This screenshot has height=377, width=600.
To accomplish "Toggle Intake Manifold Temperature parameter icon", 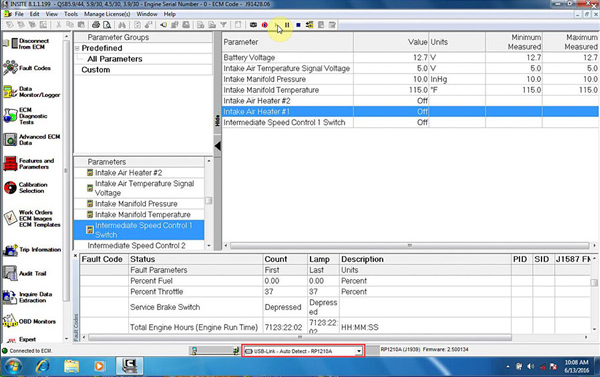I will pos(90,214).
